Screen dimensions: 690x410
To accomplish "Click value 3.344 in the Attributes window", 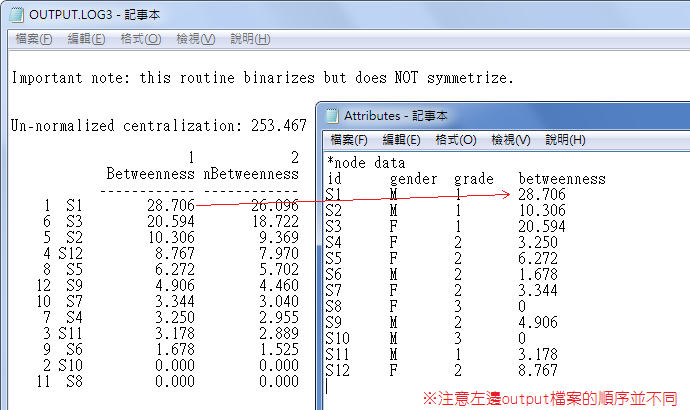I will [x=538, y=290].
